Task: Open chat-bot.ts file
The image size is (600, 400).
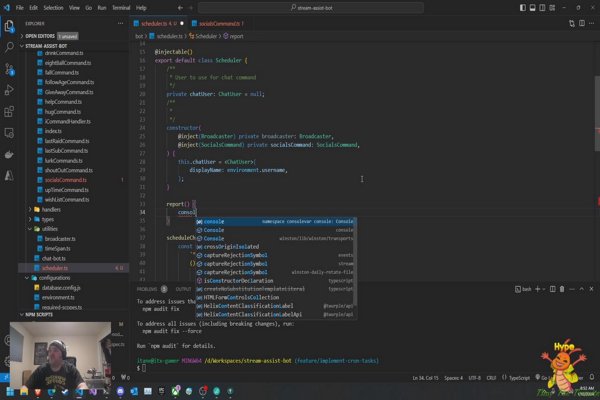Action: [54, 259]
